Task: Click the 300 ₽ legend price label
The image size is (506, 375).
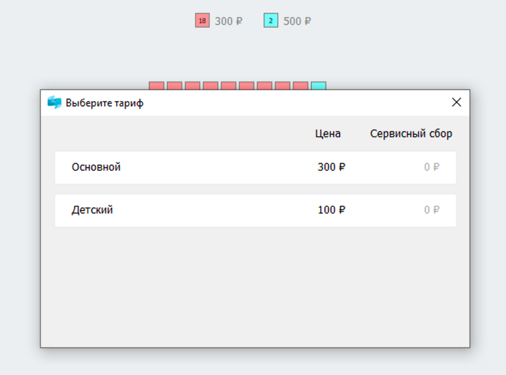Action: [x=229, y=21]
